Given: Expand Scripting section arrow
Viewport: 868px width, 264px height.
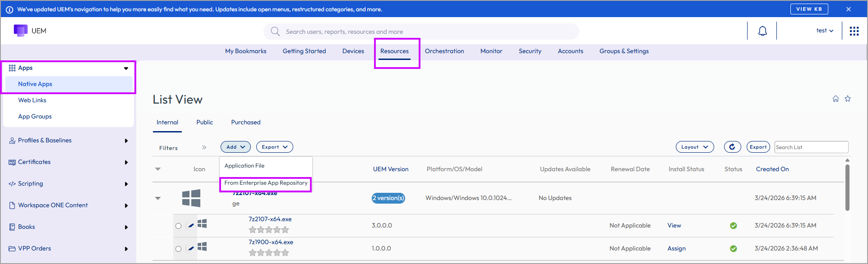Looking at the screenshot, I should [126, 184].
